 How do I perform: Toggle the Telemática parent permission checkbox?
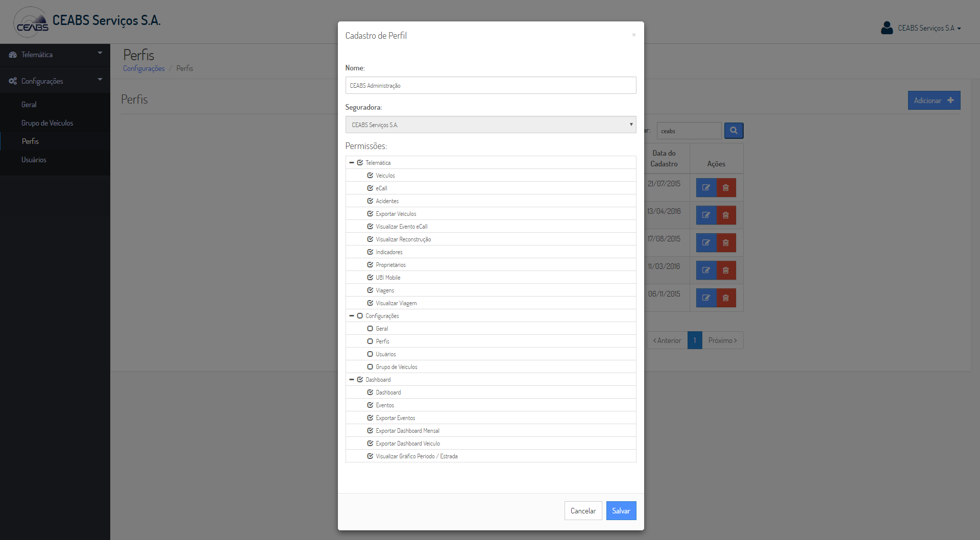coord(360,162)
